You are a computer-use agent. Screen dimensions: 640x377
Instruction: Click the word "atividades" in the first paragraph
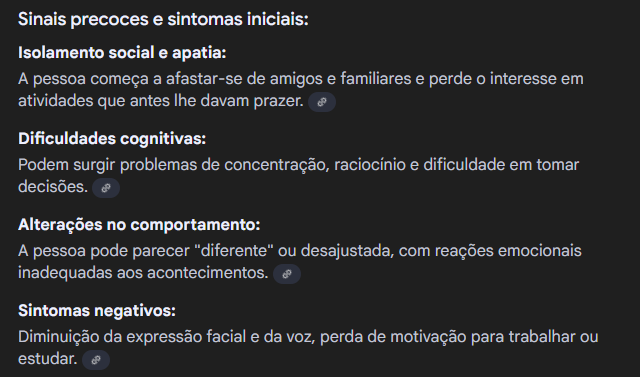click(x=55, y=101)
